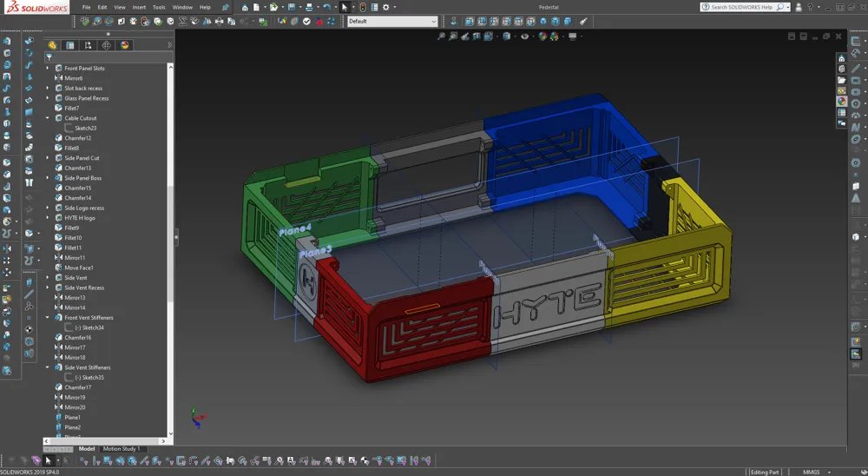Viewport: 868px width, 476px height.
Task: Save the part with the floppy disk icon
Action: click(x=291, y=7)
